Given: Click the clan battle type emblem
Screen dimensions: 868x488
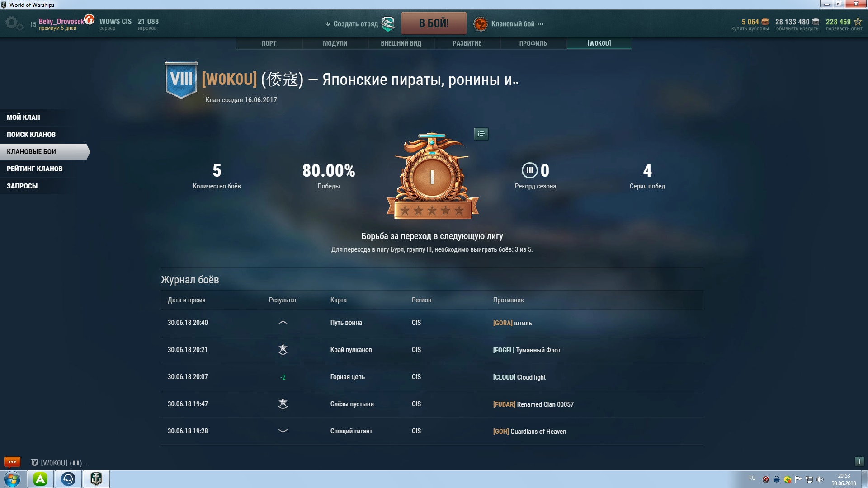Looking at the screenshot, I should coord(481,24).
